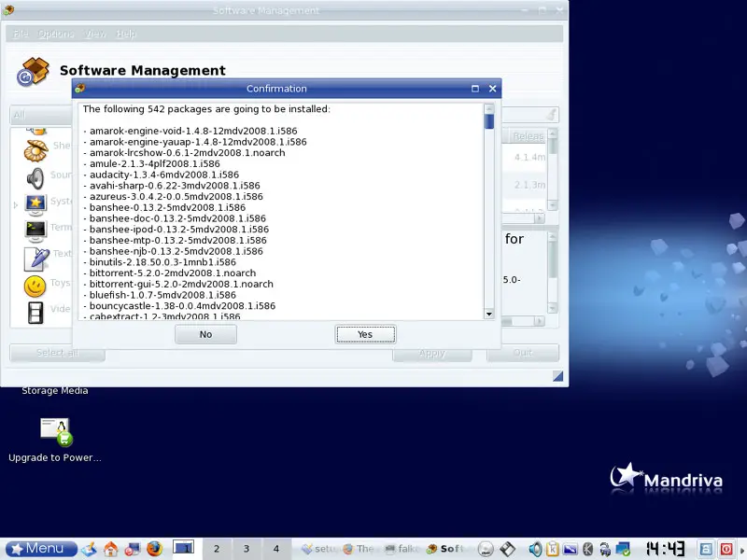This screenshot has height=560, width=747.
Task: Open the All filter dropdown
Action: (41, 115)
